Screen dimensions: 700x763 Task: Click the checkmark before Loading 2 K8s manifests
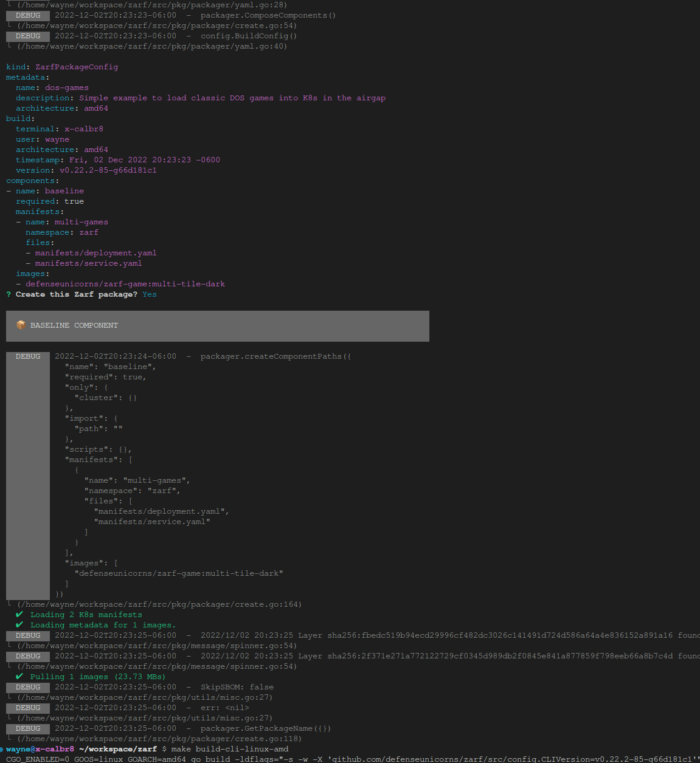(19, 615)
